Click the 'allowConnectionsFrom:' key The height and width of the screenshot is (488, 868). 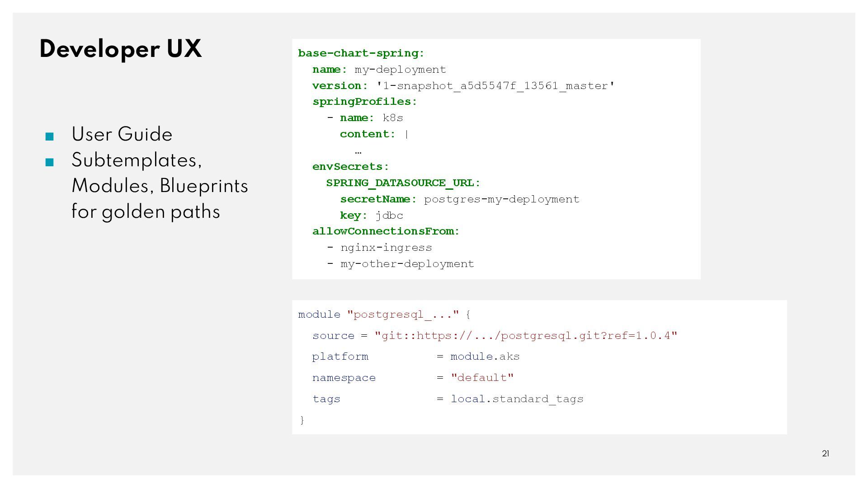tap(386, 231)
